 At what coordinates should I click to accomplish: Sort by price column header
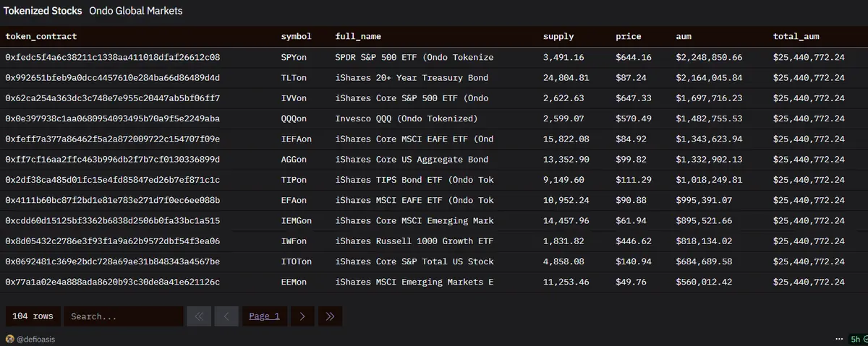[629, 36]
